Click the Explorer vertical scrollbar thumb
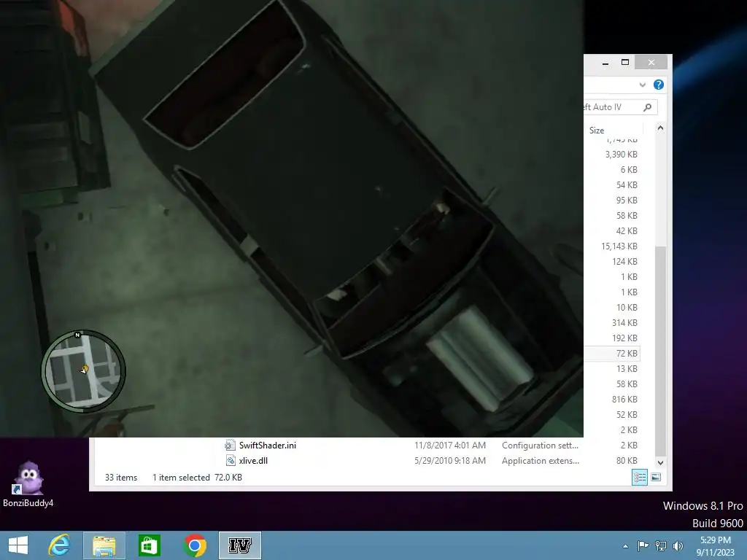 (660, 351)
